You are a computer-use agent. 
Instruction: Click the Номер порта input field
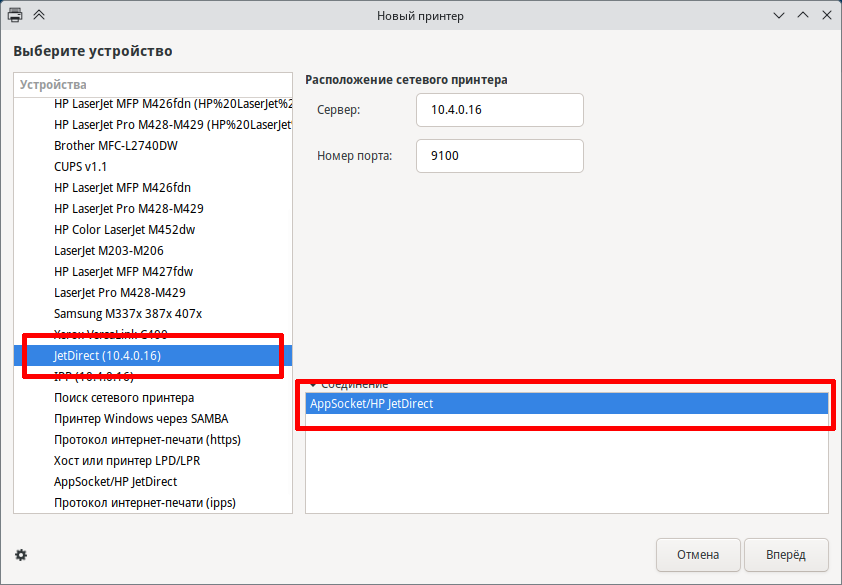[x=499, y=156]
